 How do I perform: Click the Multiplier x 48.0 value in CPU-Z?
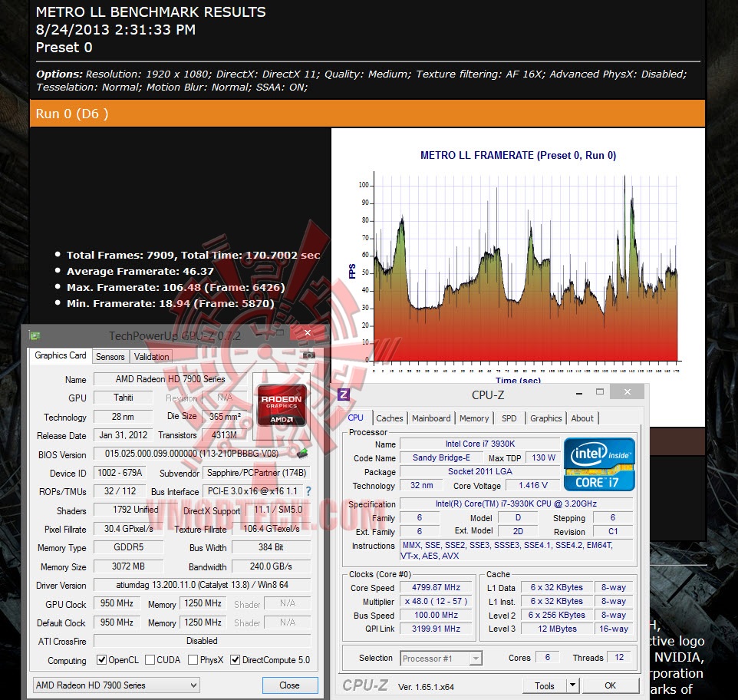tap(436, 601)
